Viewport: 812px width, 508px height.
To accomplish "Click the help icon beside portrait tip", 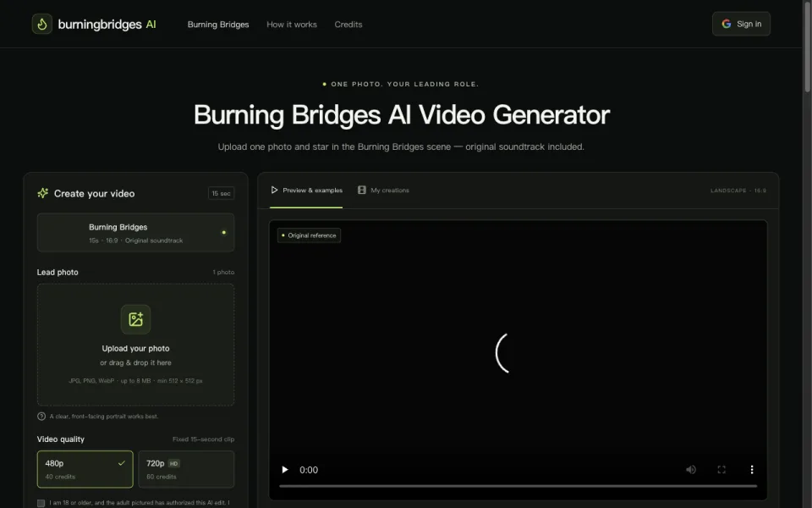I will [x=41, y=417].
